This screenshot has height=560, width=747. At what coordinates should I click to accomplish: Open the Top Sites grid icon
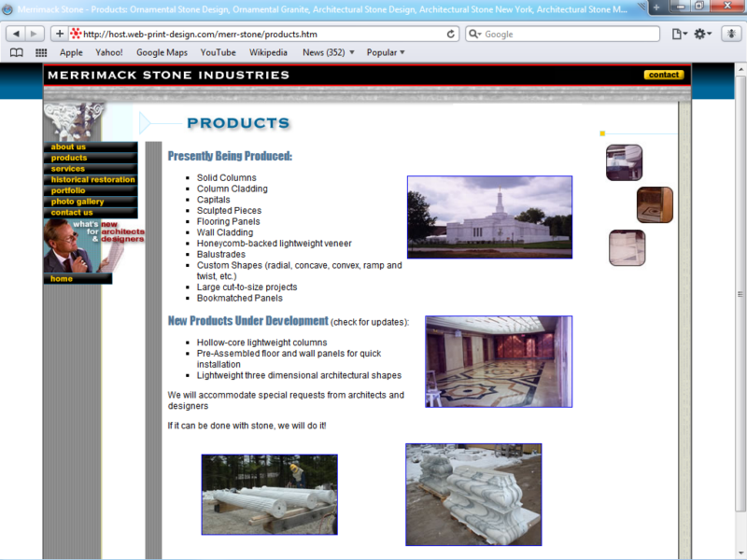(41, 53)
